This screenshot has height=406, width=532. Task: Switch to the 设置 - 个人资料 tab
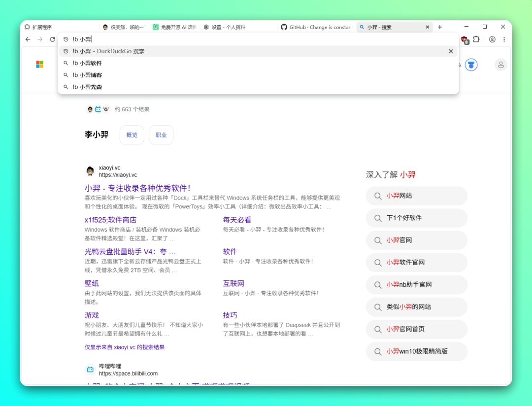pos(239,27)
